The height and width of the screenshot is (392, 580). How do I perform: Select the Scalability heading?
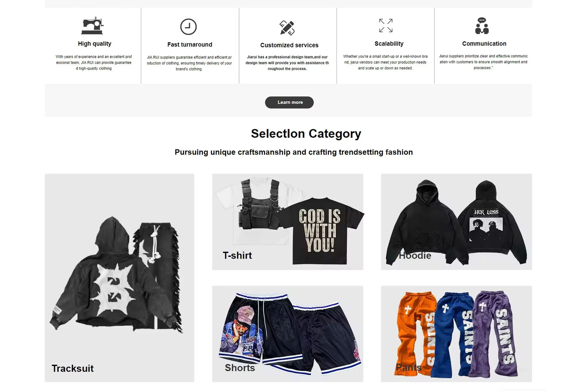[x=389, y=44]
